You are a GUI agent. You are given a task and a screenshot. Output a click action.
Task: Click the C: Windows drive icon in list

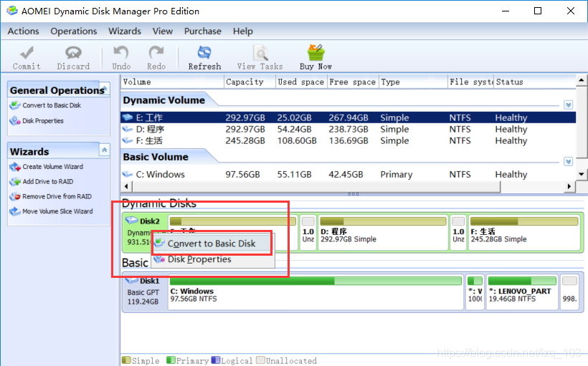[128, 174]
